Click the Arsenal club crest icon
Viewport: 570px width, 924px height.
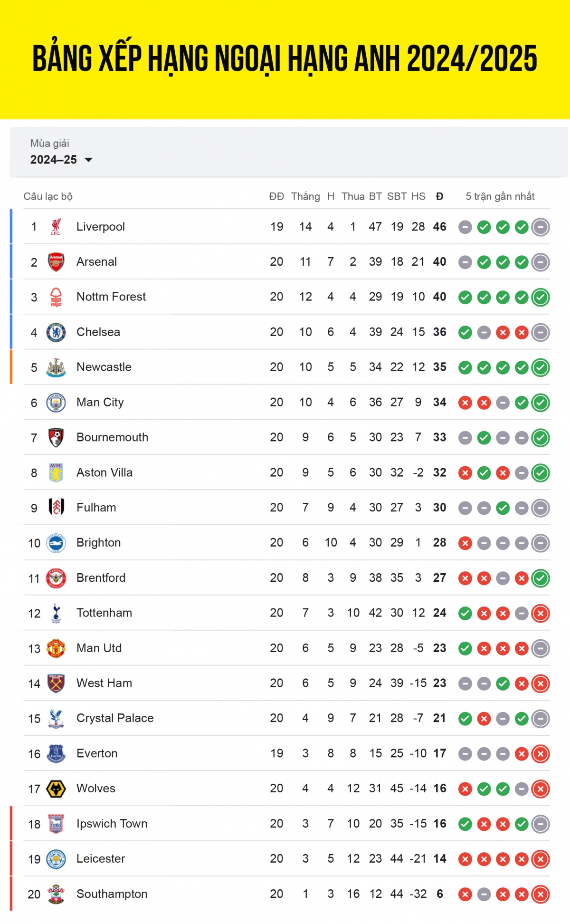pos(56,262)
